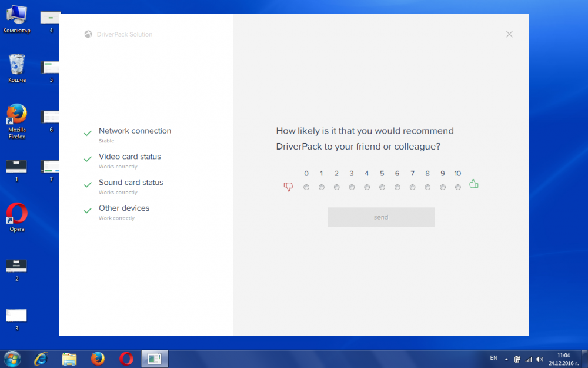Select rating 10 radio button
Image resolution: width=588 pixels, height=368 pixels.
click(458, 187)
